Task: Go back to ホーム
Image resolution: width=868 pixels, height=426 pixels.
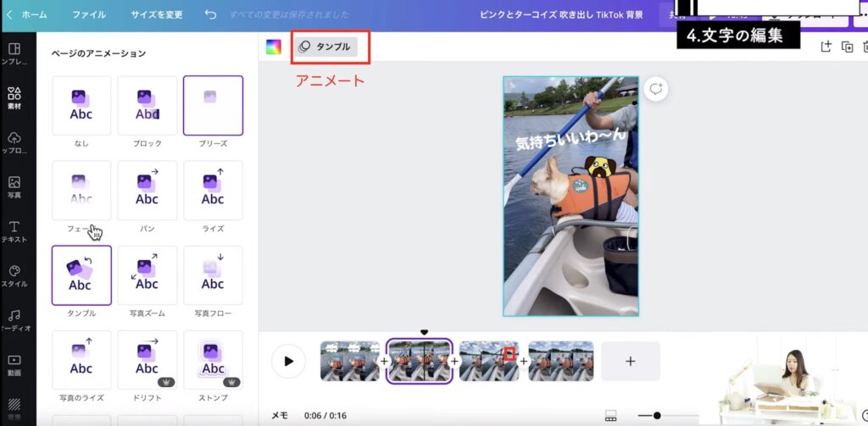Action: pyautogui.click(x=27, y=15)
